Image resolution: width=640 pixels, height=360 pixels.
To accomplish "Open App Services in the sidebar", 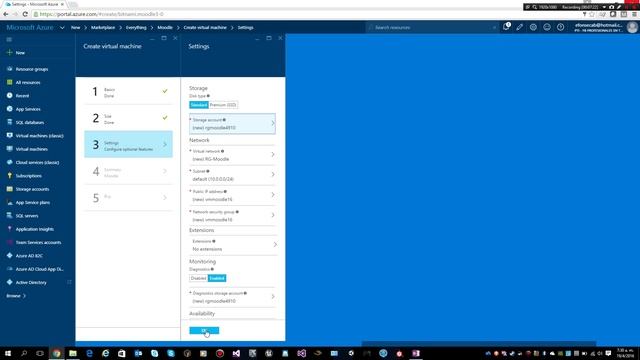I will click(x=28, y=109).
